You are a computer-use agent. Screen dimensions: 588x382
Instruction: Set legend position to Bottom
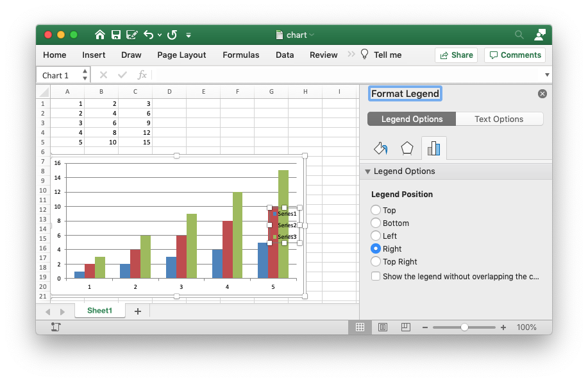(375, 223)
